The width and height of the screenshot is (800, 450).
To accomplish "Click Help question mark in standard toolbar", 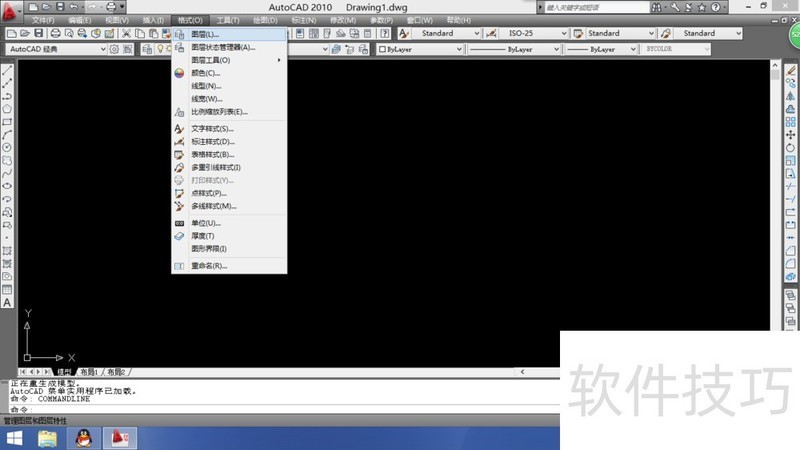I will [385, 33].
